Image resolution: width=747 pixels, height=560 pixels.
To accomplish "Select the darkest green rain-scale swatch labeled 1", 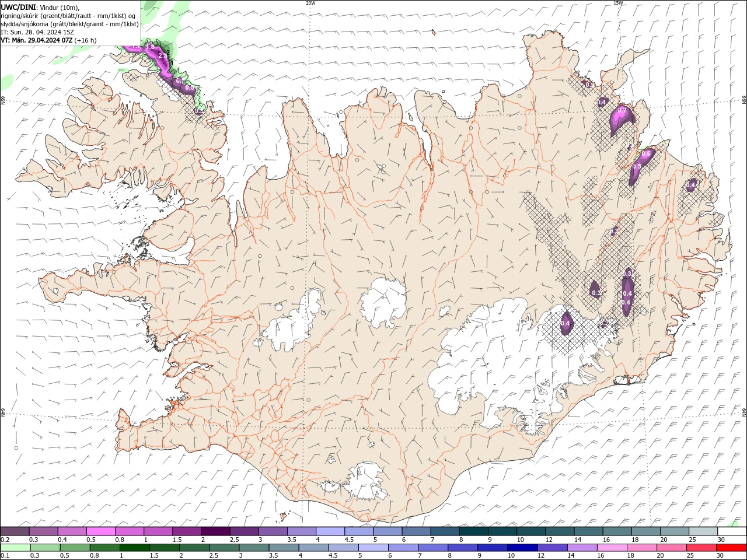I will click(x=134, y=548).
